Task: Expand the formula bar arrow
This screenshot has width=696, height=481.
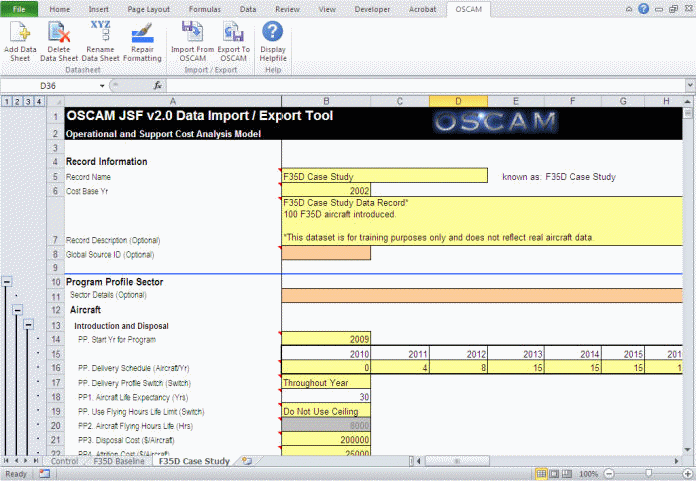Action: coord(690,85)
